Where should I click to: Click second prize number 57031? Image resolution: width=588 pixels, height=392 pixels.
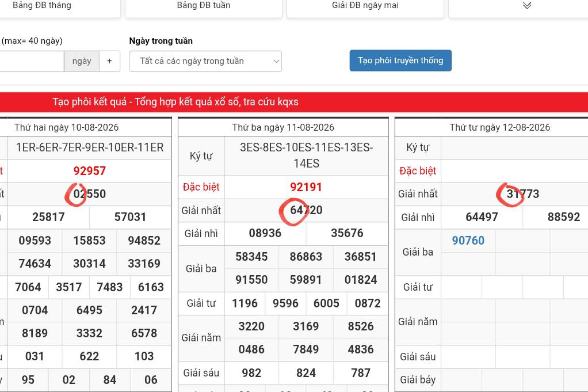(x=130, y=217)
